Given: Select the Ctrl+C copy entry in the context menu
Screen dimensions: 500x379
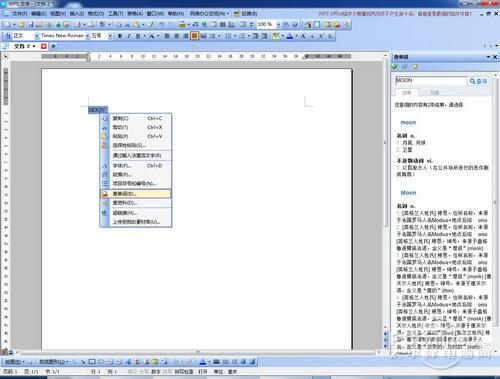Looking at the screenshot, I should tap(136, 118).
